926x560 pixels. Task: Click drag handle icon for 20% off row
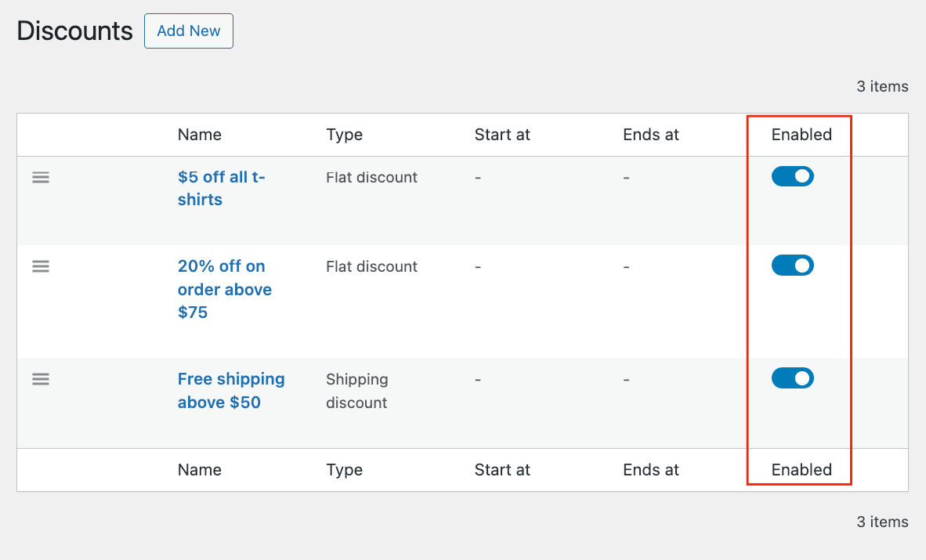click(x=41, y=267)
